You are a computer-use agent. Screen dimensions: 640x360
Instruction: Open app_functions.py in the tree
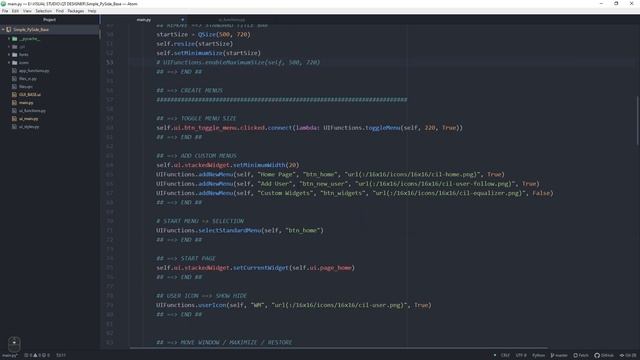tap(34, 71)
